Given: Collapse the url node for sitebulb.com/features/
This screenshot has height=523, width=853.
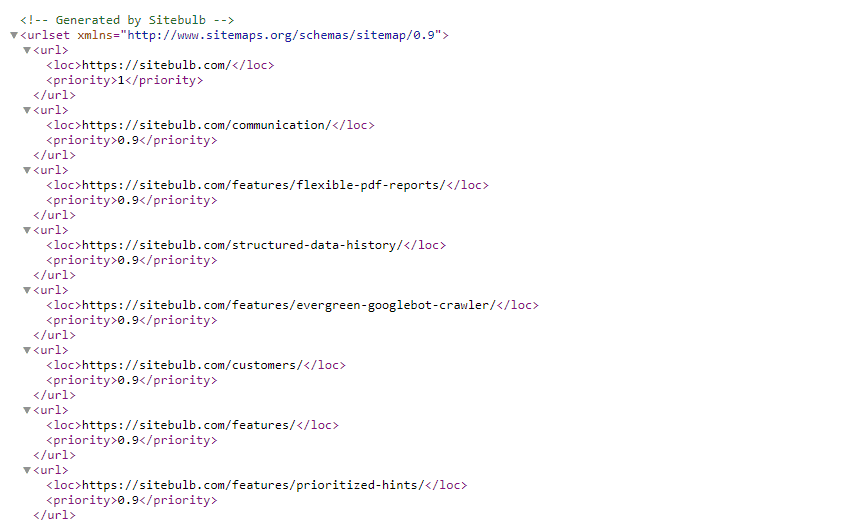Looking at the screenshot, I should pos(27,410).
